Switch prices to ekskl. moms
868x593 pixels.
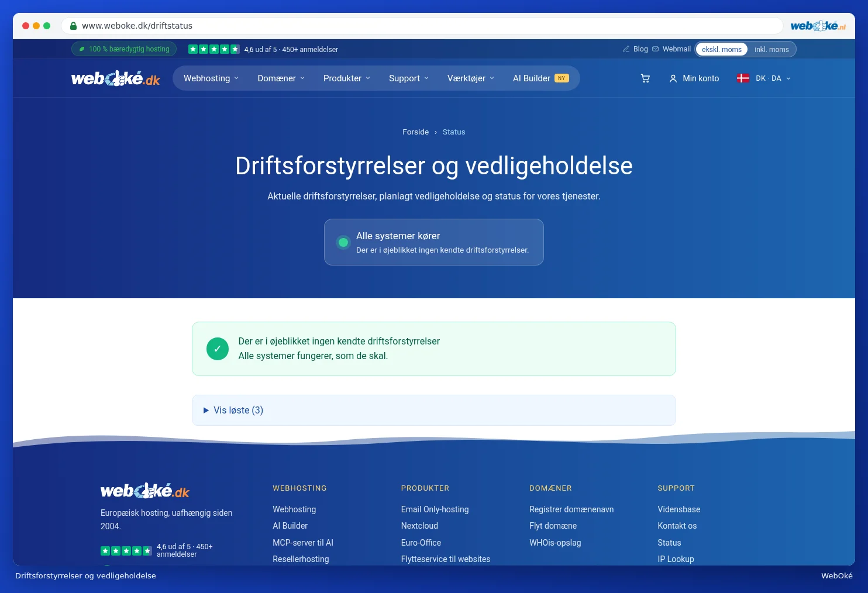722,49
